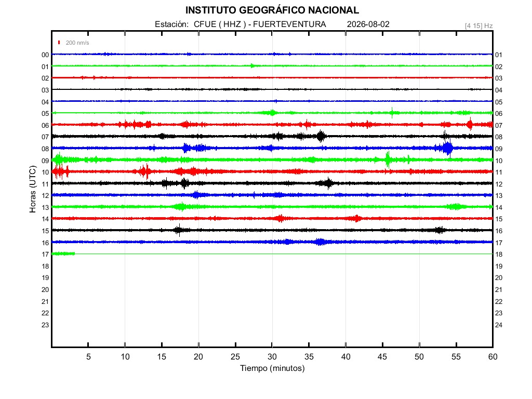Click the 'Horas (UTC)' axis label
This screenshot has height=399, width=532.
(33, 189)
